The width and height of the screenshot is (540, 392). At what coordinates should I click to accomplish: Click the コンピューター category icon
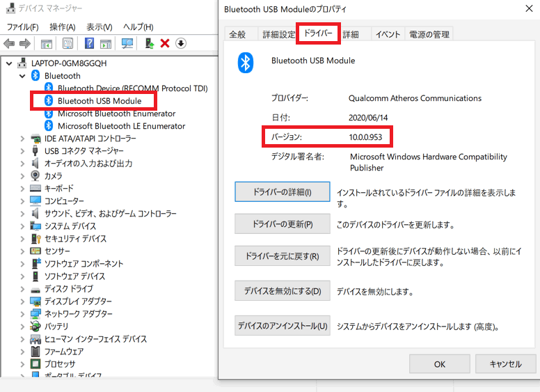point(35,201)
